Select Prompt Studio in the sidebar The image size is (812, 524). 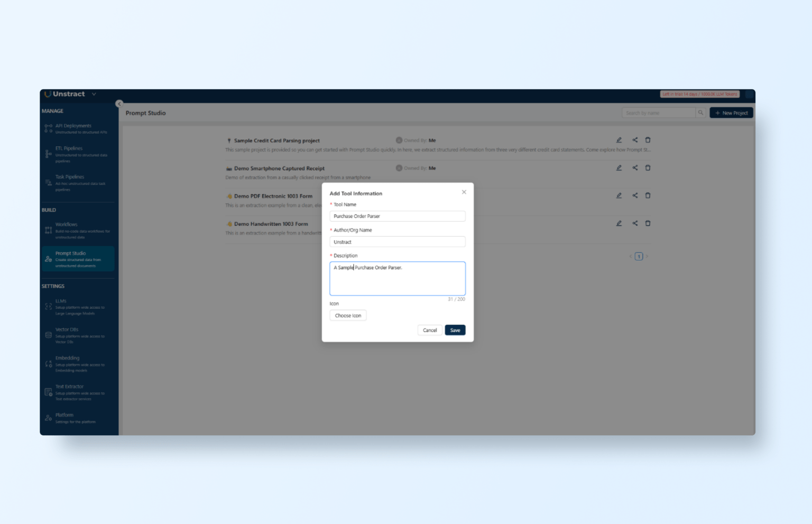78,259
